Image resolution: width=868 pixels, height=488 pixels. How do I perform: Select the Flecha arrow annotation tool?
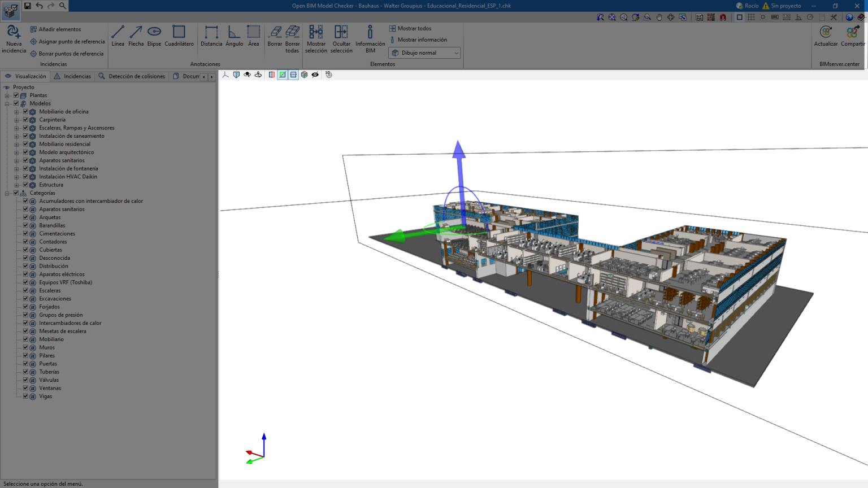[x=136, y=36]
